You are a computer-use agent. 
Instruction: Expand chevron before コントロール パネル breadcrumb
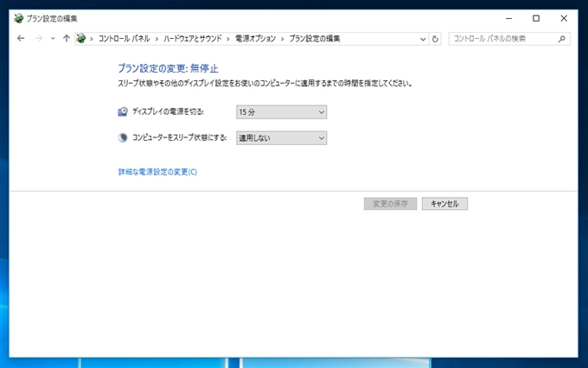(x=92, y=39)
